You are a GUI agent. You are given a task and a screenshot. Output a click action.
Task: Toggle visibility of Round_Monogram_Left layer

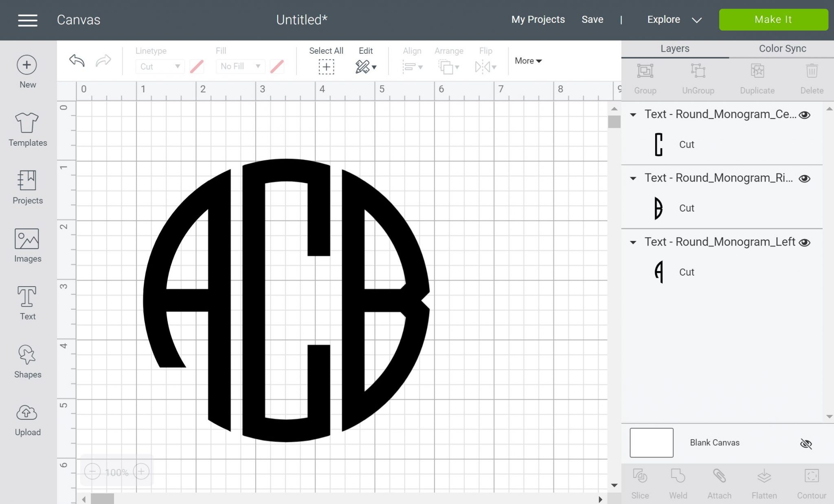[x=805, y=242]
